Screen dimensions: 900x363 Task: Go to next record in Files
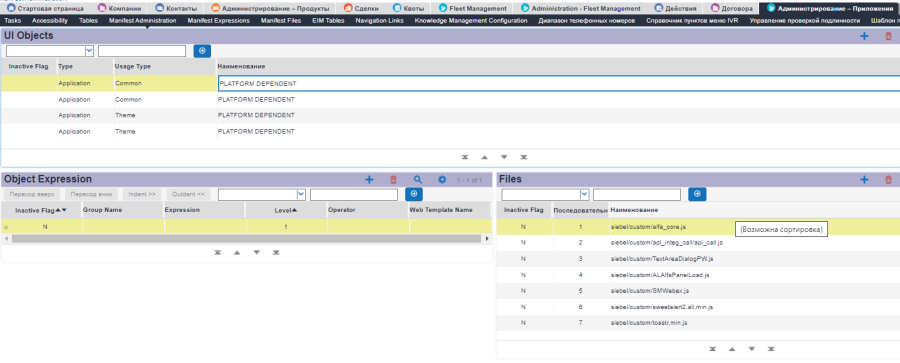[x=751, y=349]
